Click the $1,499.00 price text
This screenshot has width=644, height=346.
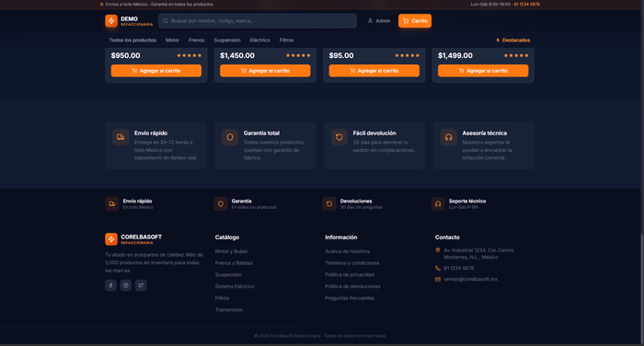point(455,55)
